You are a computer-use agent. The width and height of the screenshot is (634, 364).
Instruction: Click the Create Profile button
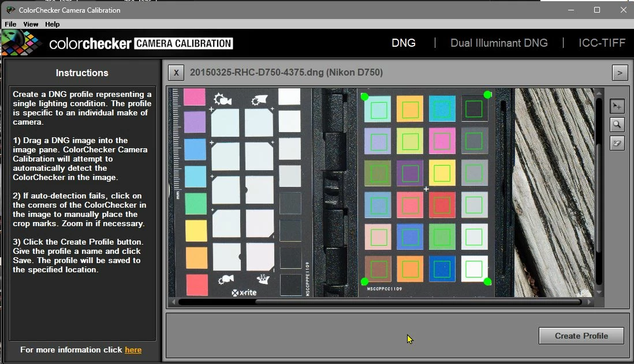click(x=581, y=336)
